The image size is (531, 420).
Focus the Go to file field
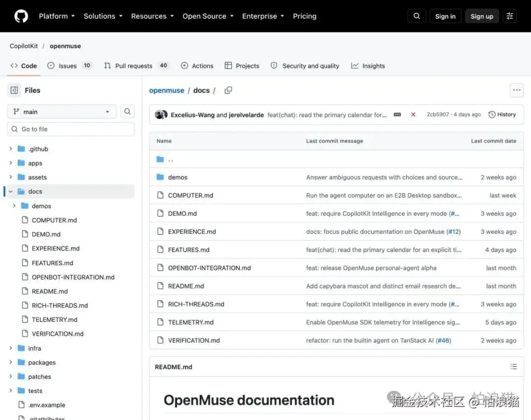click(x=71, y=129)
